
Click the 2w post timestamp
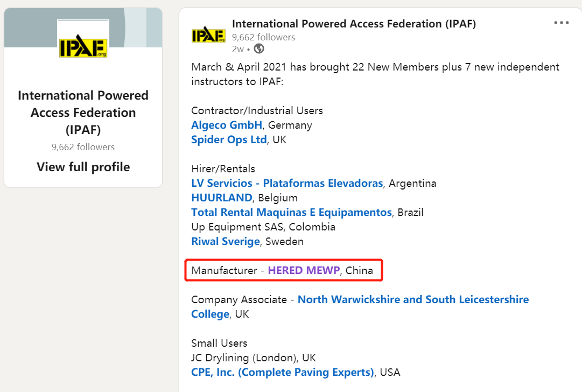[237, 49]
